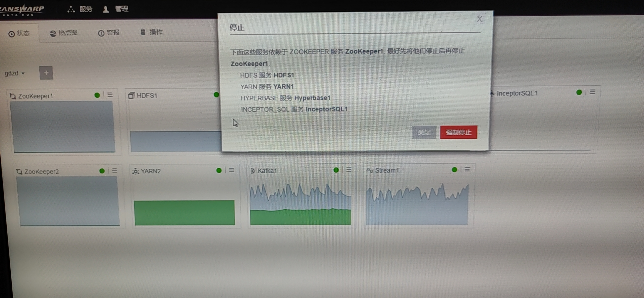Click the Kafka1 green status dot
Image resolution: width=644 pixels, height=298 pixels.
tap(336, 170)
